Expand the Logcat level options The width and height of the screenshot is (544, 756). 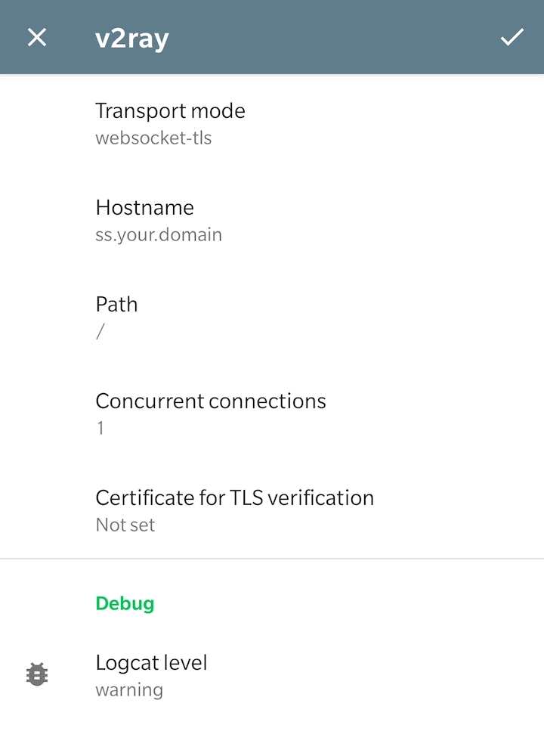[x=272, y=675]
